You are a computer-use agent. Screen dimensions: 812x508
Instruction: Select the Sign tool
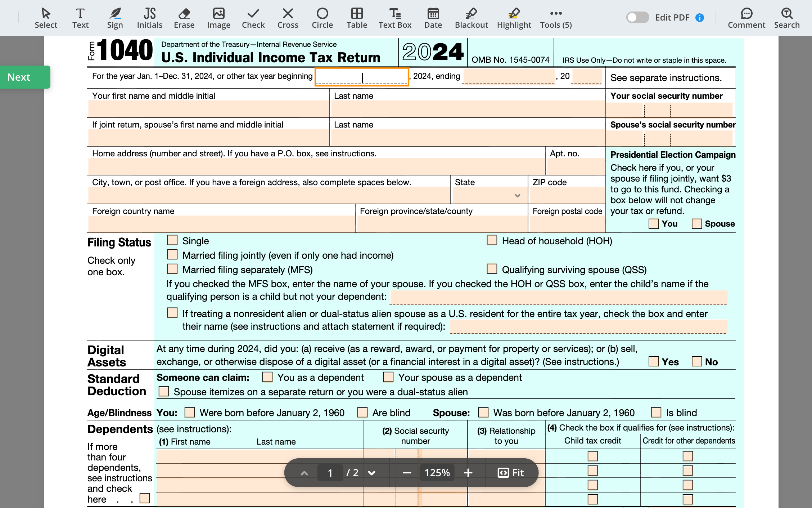(x=115, y=18)
